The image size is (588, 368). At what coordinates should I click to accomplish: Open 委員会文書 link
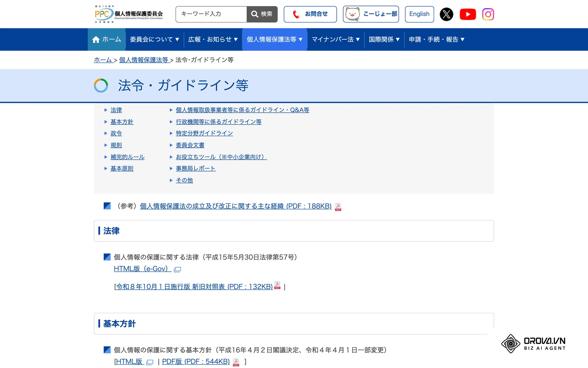[x=190, y=145]
